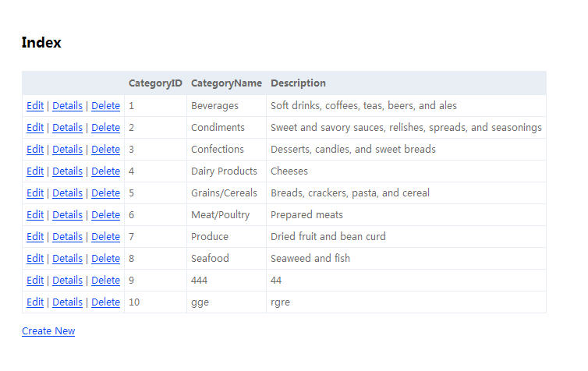Delete the gge category row

pos(105,302)
